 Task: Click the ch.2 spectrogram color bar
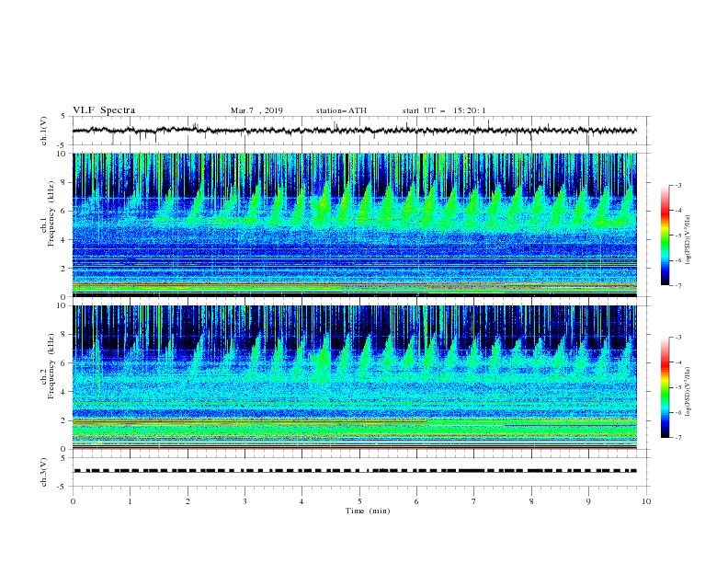pos(665,387)
